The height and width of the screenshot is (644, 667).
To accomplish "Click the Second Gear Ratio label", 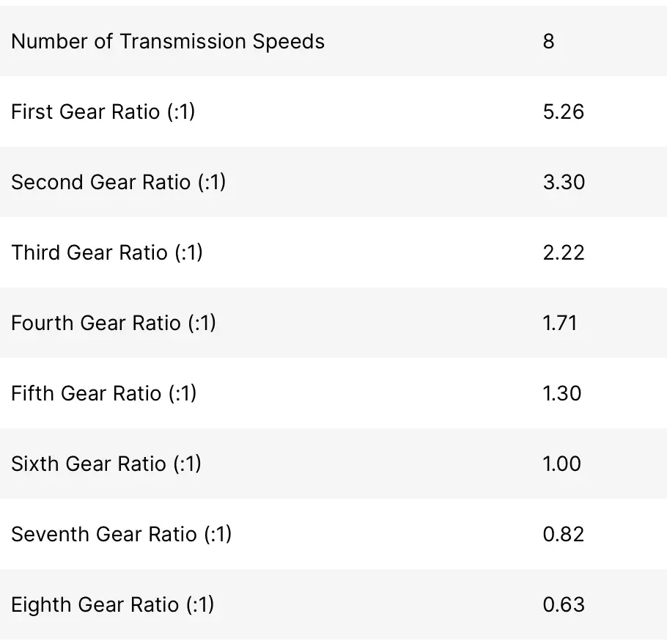I will point(119,182).
